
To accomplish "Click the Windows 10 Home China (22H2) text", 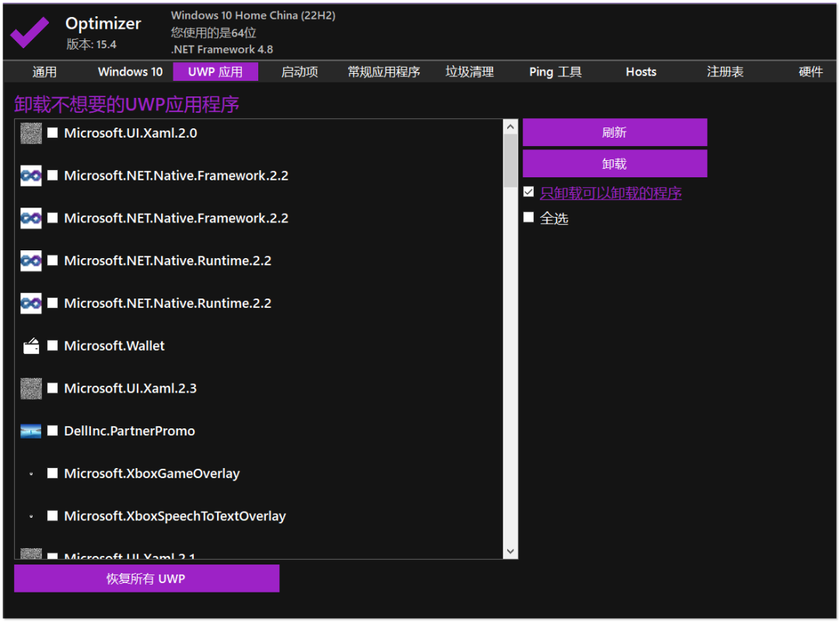I will pos(253,16).
